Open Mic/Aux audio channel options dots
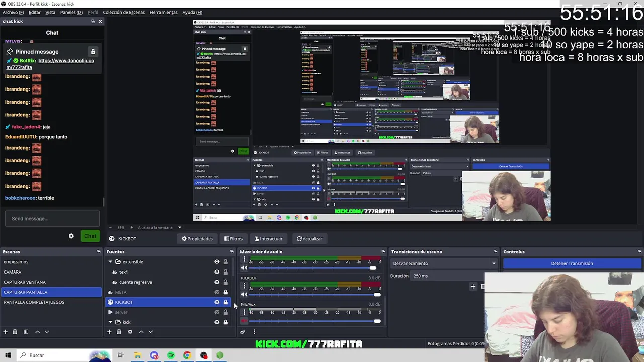Screen dimensions: 644x362 [x=244, y=312]
